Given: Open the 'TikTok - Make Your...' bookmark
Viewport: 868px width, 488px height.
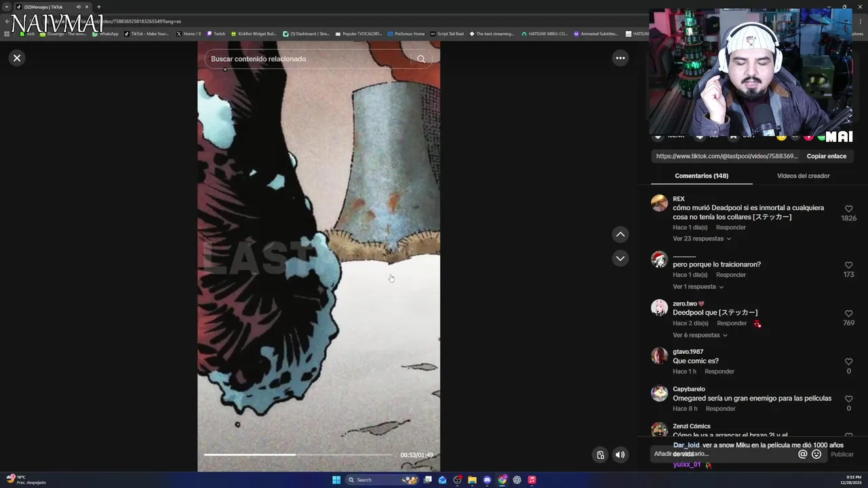Looking at the screenshot, I should click(x=146, y=34).
